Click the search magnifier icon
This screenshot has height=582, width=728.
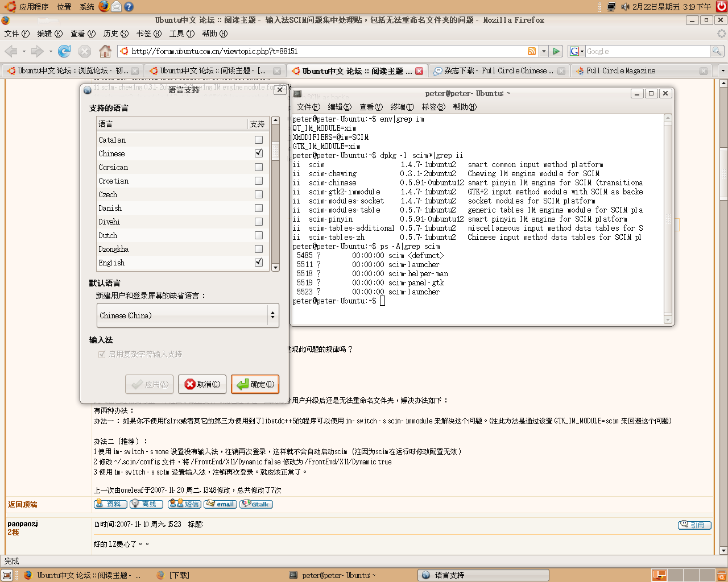pyautogui.click(x=717, y=51)
